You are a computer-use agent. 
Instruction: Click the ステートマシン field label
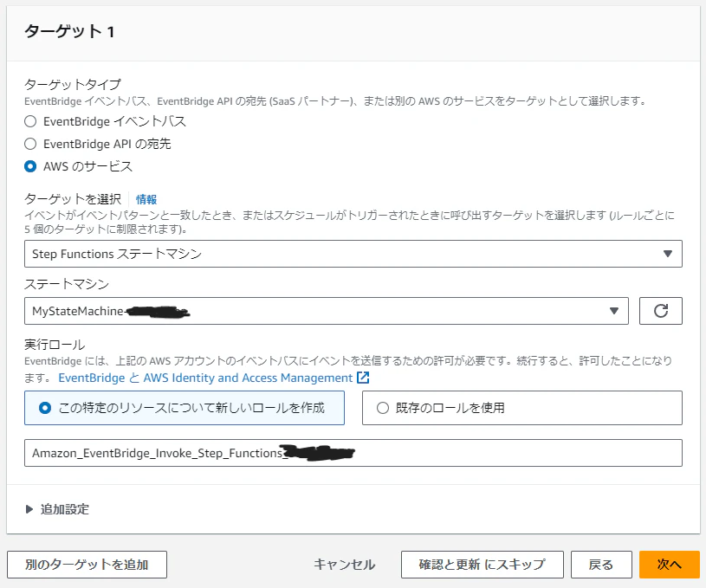[x=67, y=284]
